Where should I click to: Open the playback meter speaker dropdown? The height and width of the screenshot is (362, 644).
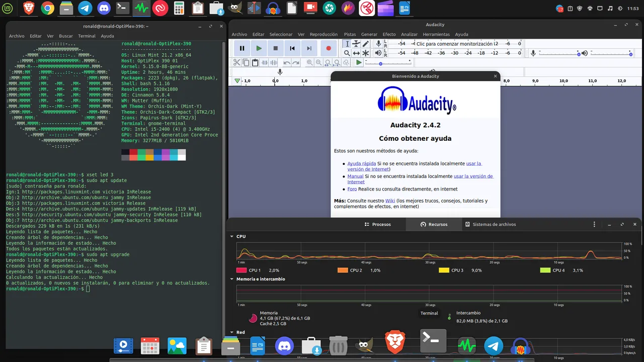pos(378,53)
